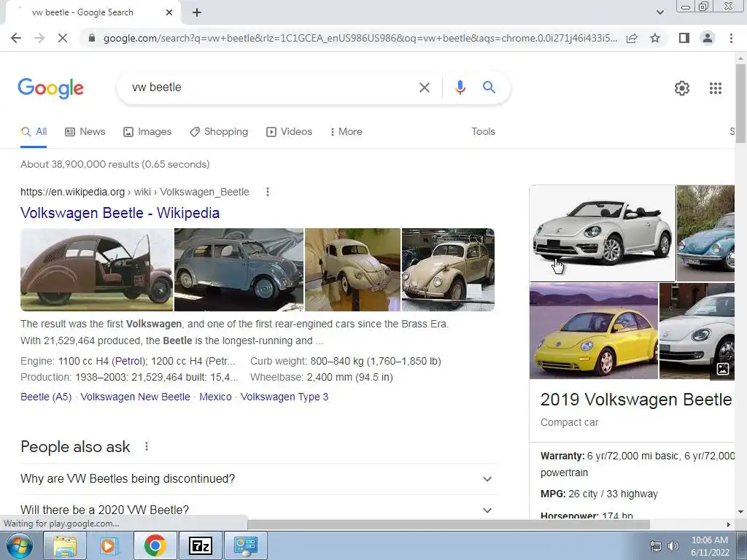Open control panel taskbar icon
Viewport: 747px width, 560px height.
click(245, 545)
